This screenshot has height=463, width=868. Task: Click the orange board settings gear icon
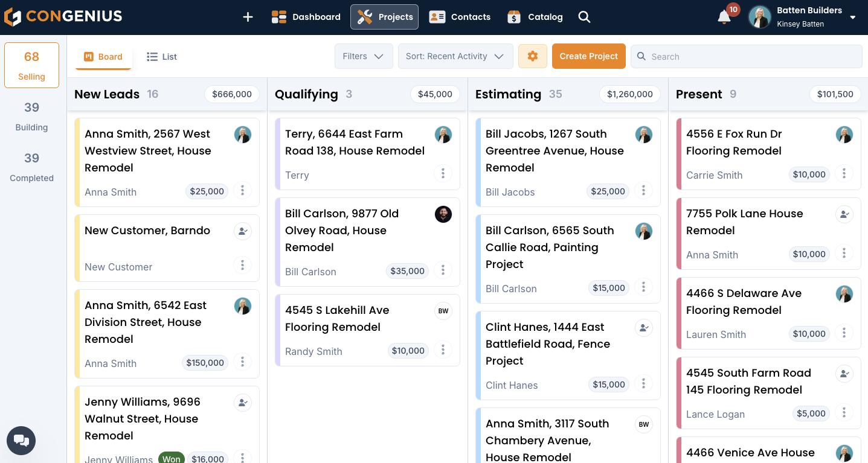532,56
